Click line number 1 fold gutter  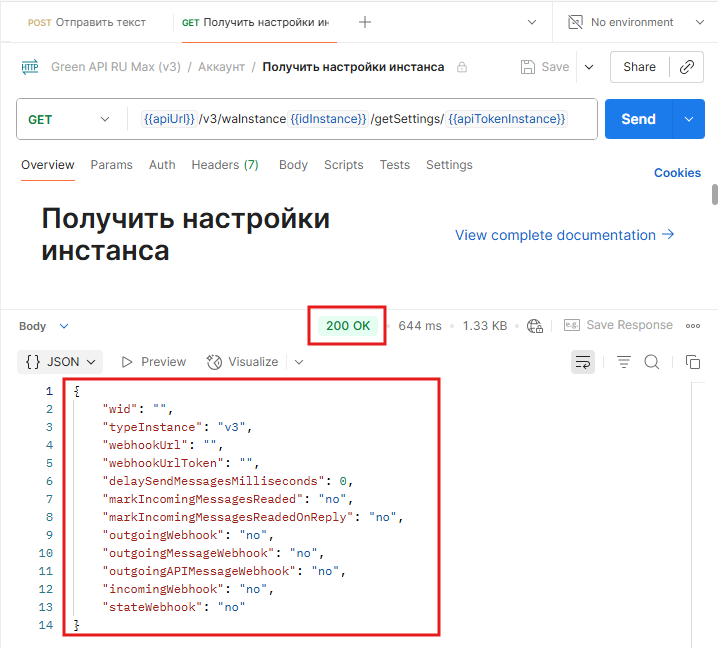coord(49,392)
